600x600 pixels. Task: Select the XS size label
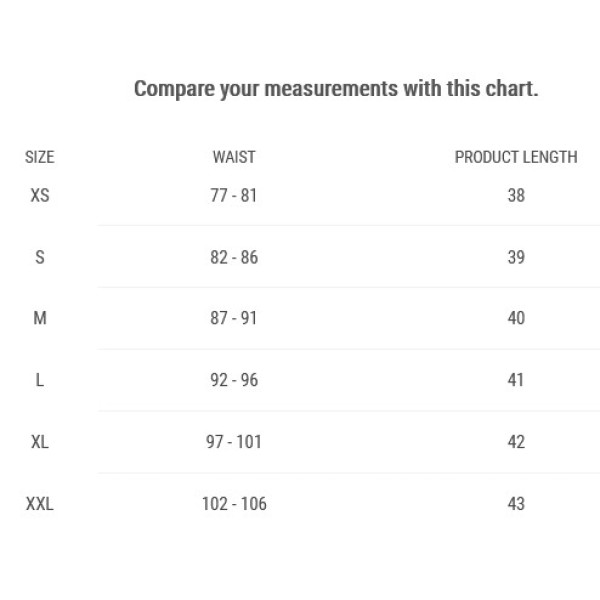(40, 195)
